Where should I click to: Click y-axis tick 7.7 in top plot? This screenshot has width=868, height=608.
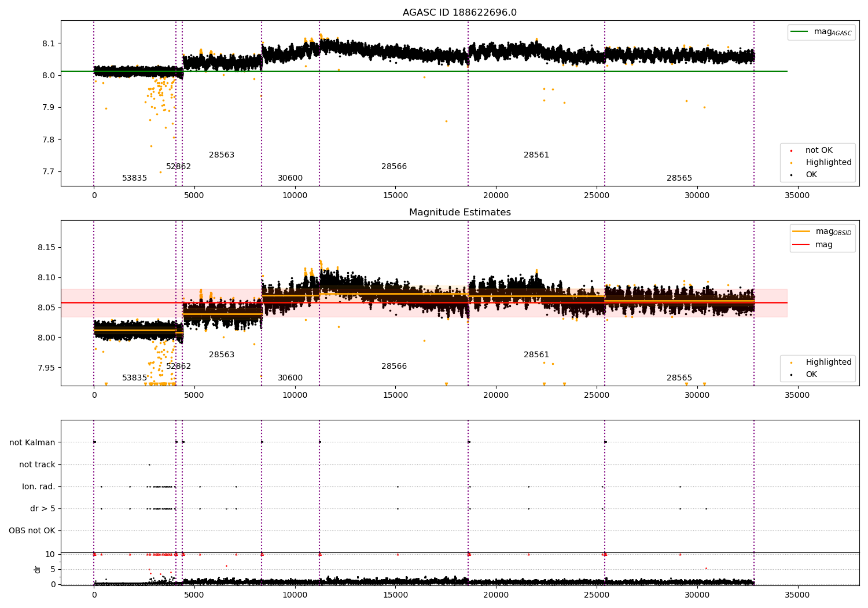(48, 172)
